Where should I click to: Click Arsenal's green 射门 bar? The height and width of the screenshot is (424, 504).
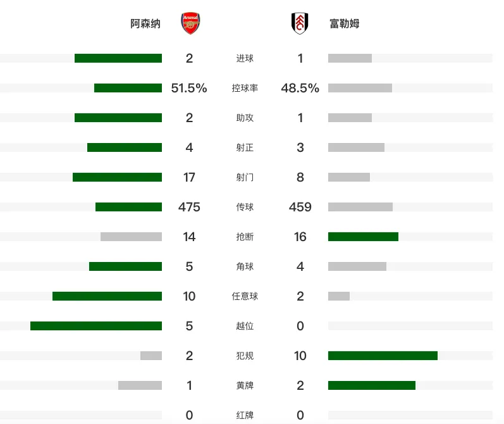(x=118, y=177)
